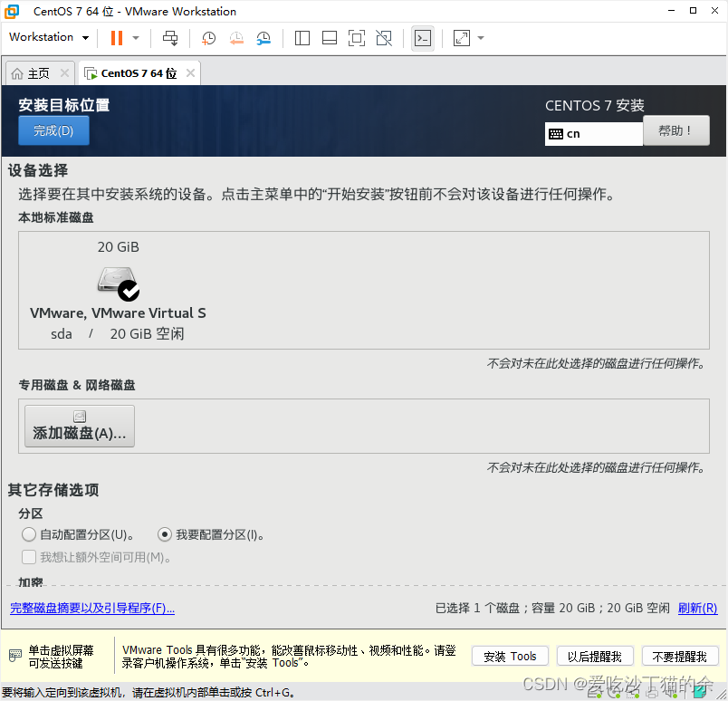Click the VMware Workstation title bar logo
728x701 pixels.
tap(12, 11)
